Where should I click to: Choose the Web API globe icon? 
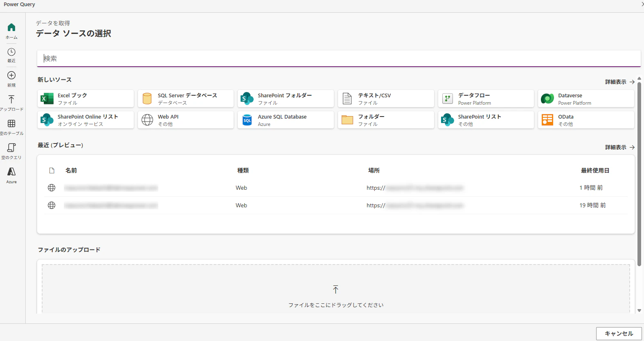point(147,120)
